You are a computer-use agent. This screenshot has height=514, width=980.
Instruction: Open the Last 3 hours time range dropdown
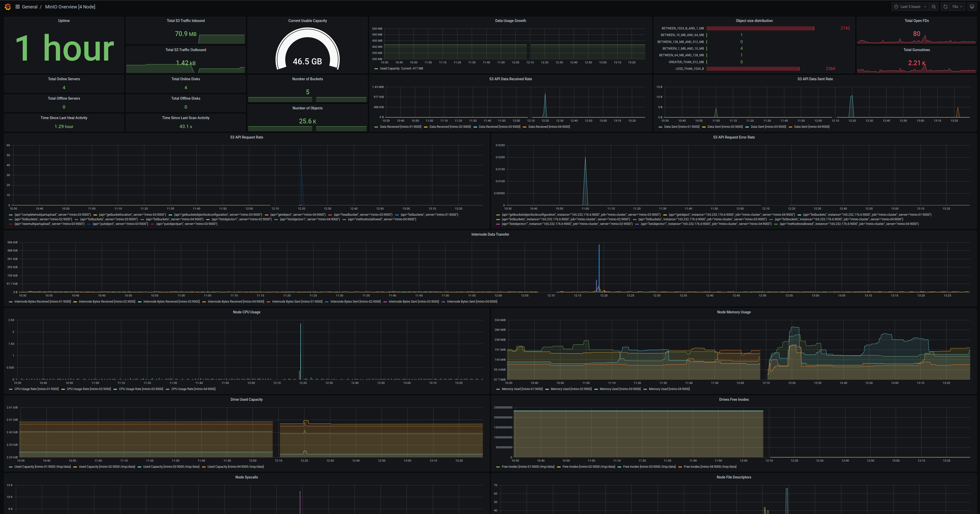[x=910, y=6]
